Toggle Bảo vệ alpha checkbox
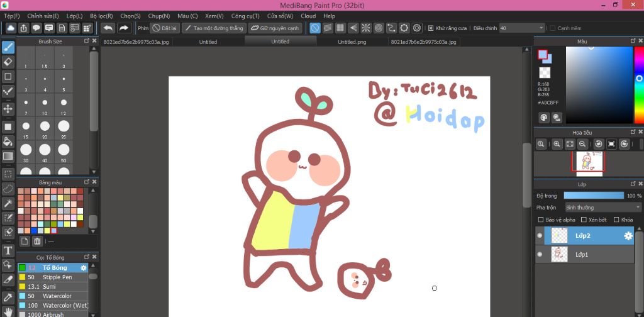 (541, 220)
